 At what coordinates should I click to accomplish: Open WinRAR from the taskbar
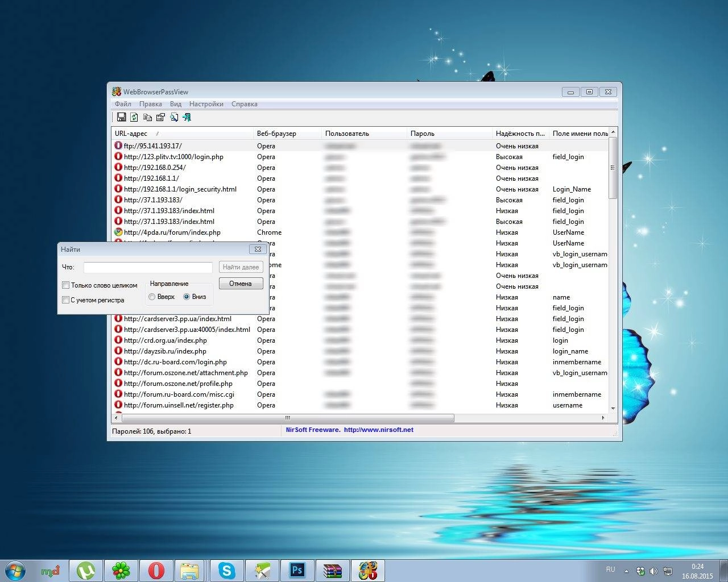[332, 571]
